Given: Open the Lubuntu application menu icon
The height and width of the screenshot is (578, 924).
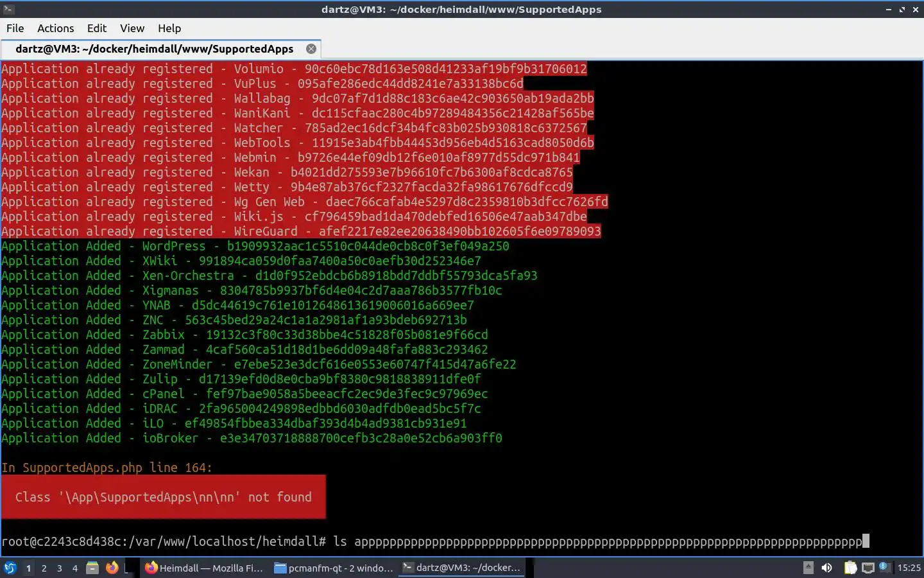Looking at the screenshot, I should [10, 568].
